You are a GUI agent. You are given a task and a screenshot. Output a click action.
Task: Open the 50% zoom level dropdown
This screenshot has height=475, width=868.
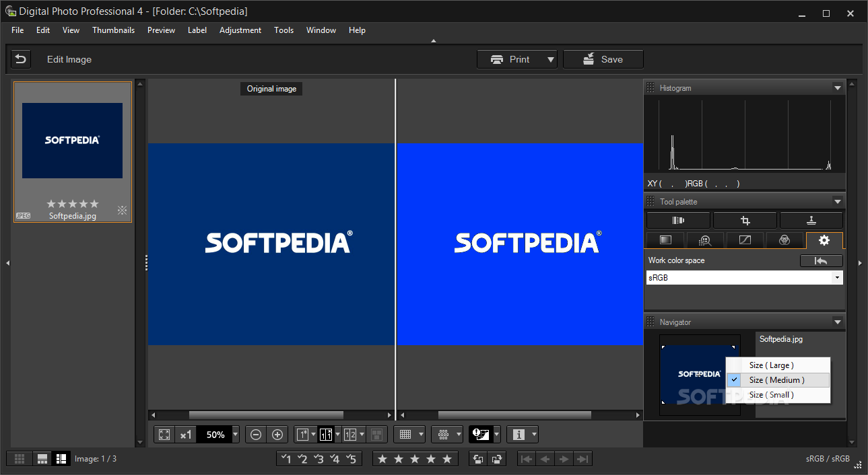pyautogui.click(x=235, y=435)
